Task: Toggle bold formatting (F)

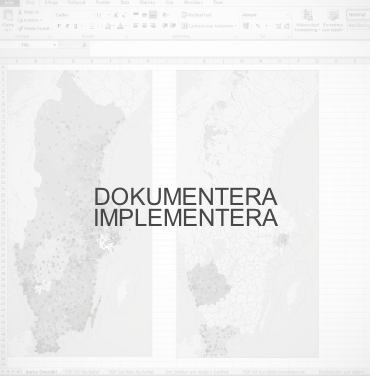Action: point(59,26)
